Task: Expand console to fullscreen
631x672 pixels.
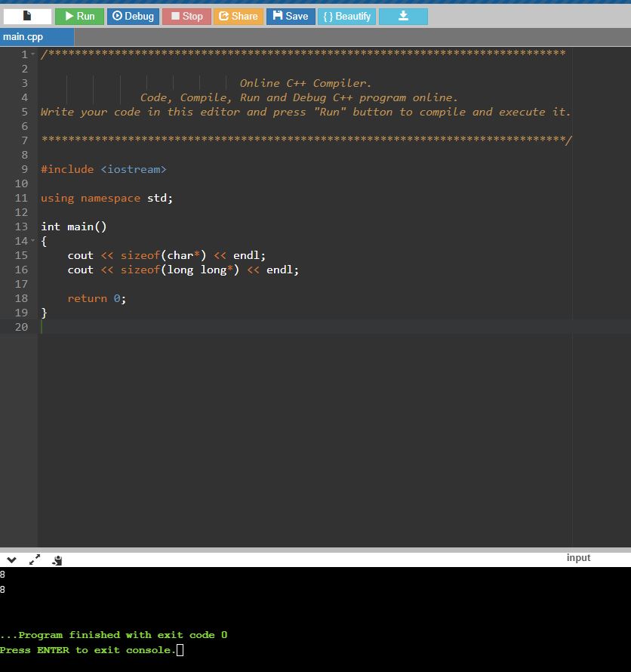Action: coord(35,560)
